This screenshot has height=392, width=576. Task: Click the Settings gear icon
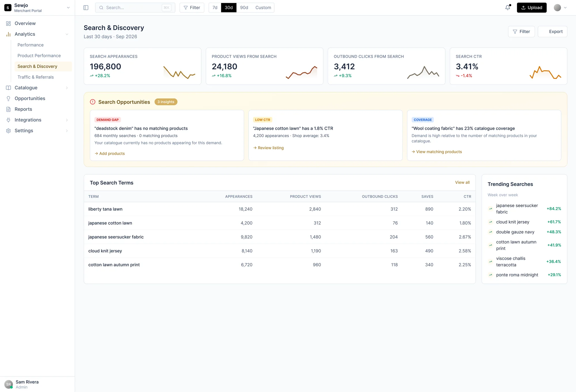[8, 131]
